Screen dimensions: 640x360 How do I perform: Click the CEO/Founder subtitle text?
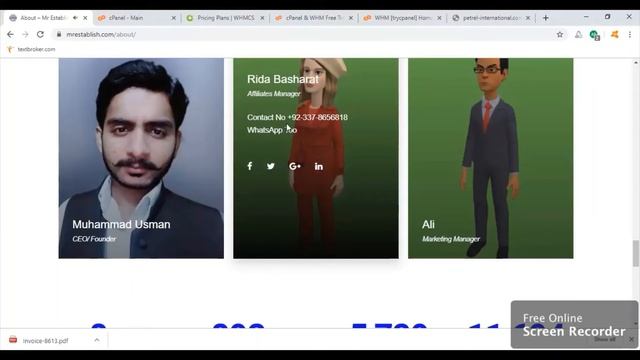[x=94, y=239]
